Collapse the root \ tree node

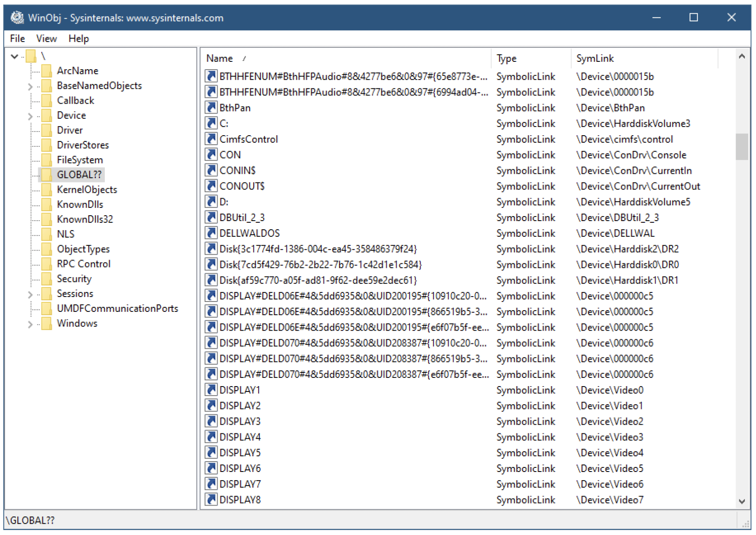tap(15, 56)
